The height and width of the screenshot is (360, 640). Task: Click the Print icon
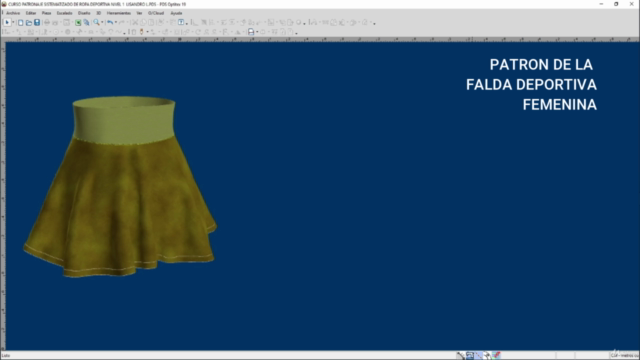pyautogui.click(x=47, y=22)
